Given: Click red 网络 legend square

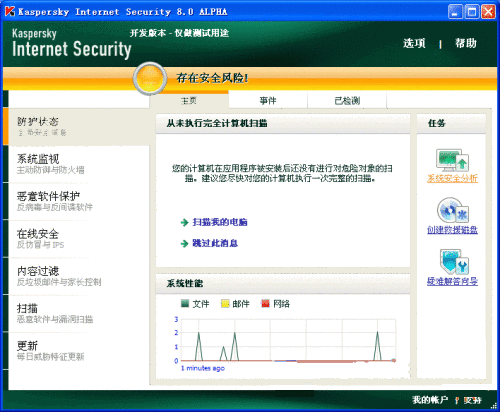Looking at the screenshot, I should pyautogui.click(x=265, y=303).
